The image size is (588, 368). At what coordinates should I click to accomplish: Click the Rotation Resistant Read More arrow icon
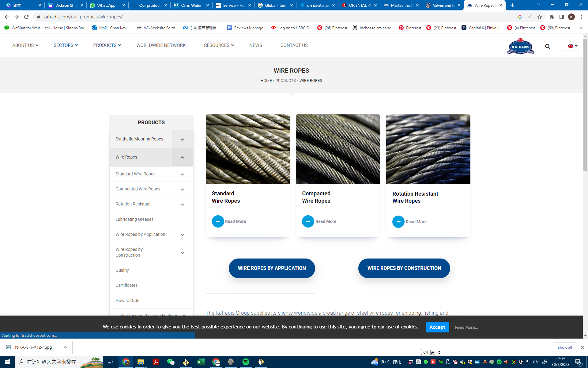[x=398, y=222]
